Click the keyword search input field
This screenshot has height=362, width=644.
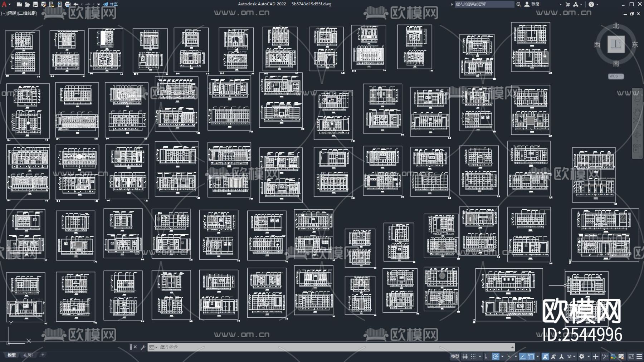(x=484, y=4)
